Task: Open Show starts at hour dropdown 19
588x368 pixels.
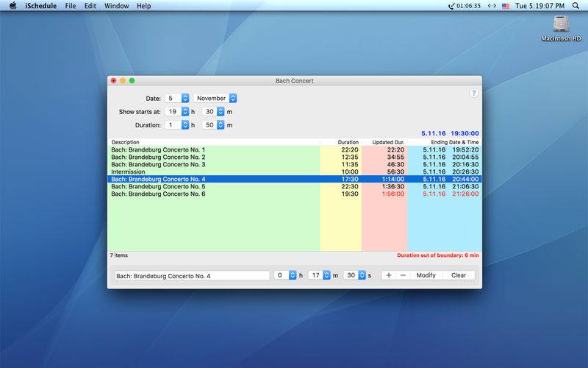Action: [177, 112]
